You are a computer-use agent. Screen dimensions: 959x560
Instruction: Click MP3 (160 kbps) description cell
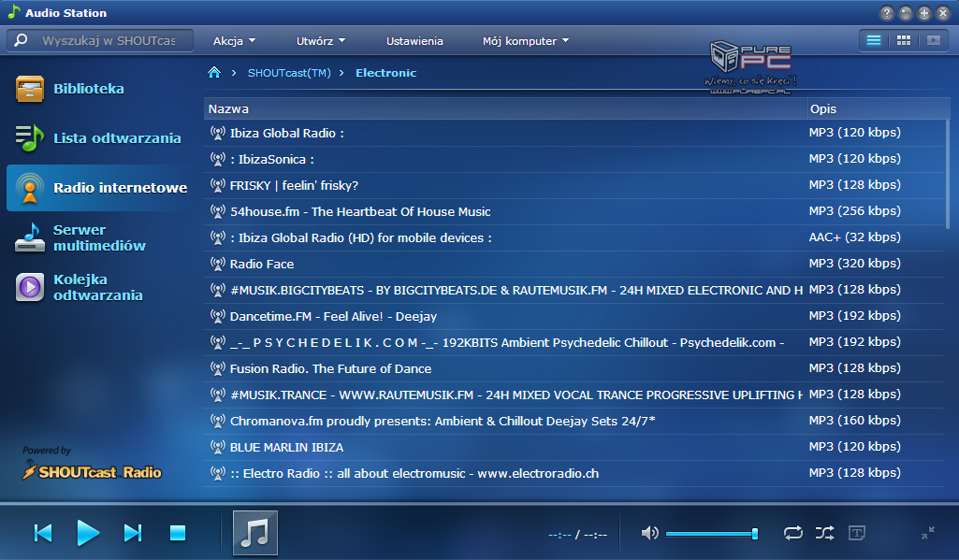click(x=854, y=421)
